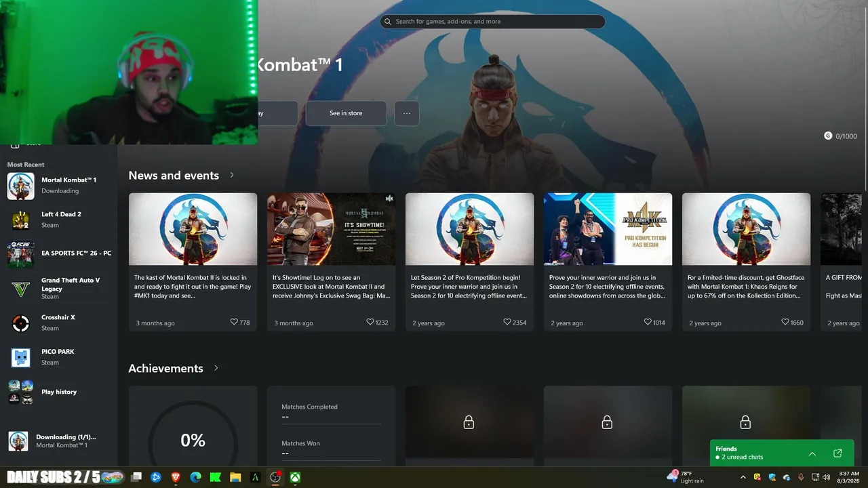The image size is (868, 488).
Task: Open the News and events heading
Action: pyautogui.click(x=174, y=176)
